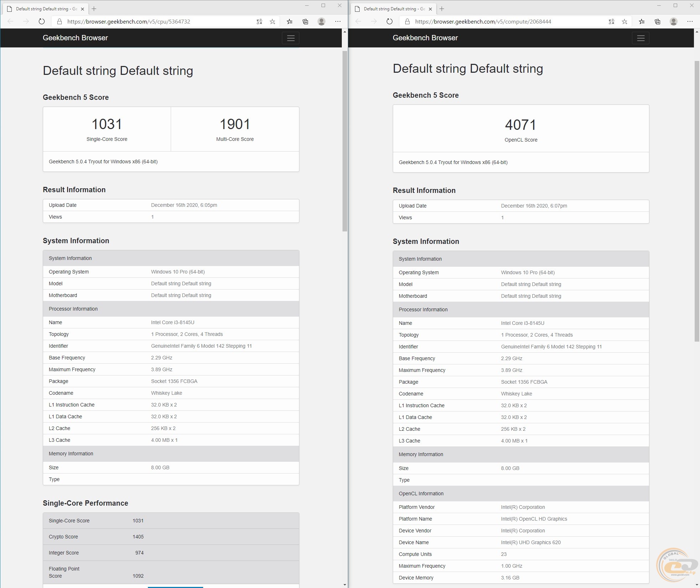The width and height of the screenshot is (700, 588).
Task: Click Geekbench Browser logo link on left
Action: [x=75, y=38]
